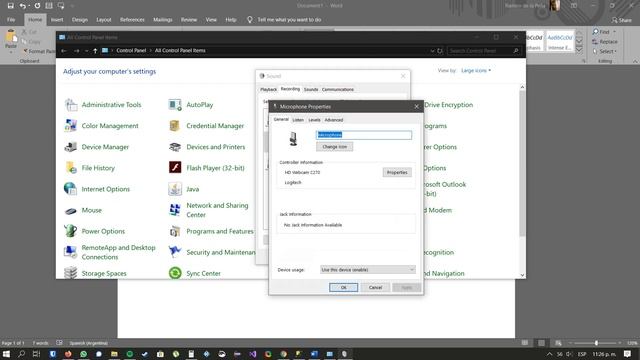Open the Power Options icon

pos(71,231)
